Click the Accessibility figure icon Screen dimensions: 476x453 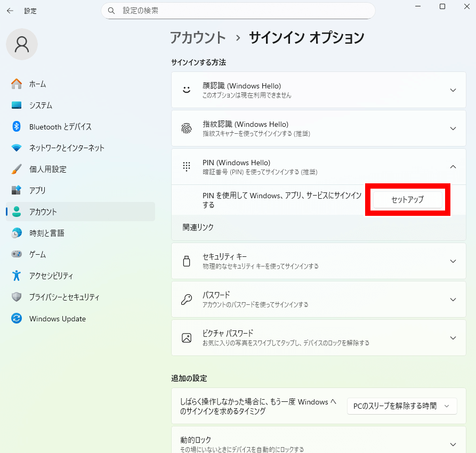tap(17, 276)
